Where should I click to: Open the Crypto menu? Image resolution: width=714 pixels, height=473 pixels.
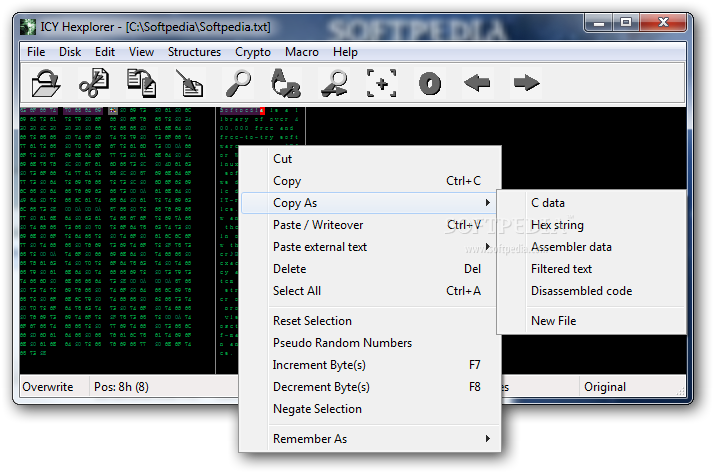pos(253,52)
